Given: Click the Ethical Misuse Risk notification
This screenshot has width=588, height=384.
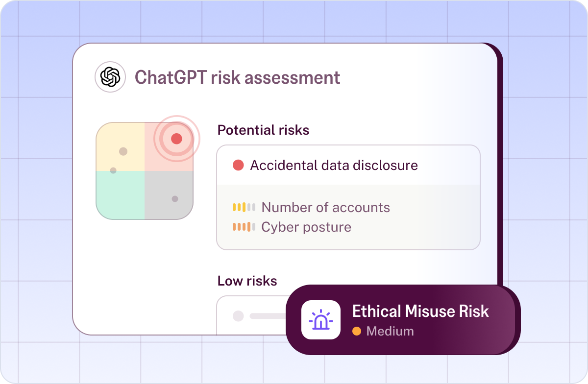Looking at the screenshot, I should (403, 319).
